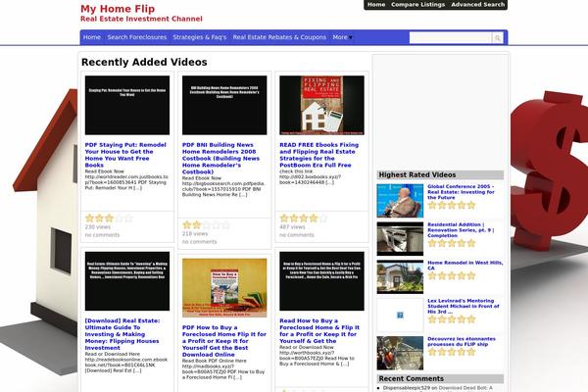
Task: Go to Home in the blue navigation bar
Action: (92, 37)
